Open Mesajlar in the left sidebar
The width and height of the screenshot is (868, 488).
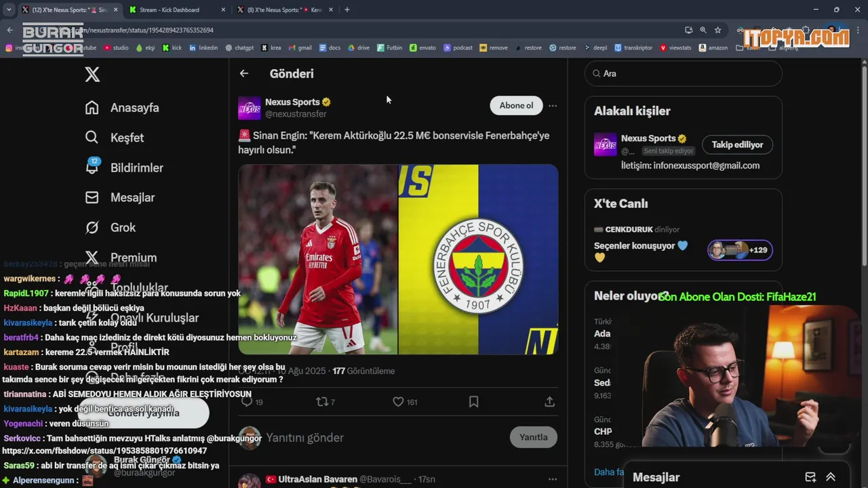tap(120, 197)
